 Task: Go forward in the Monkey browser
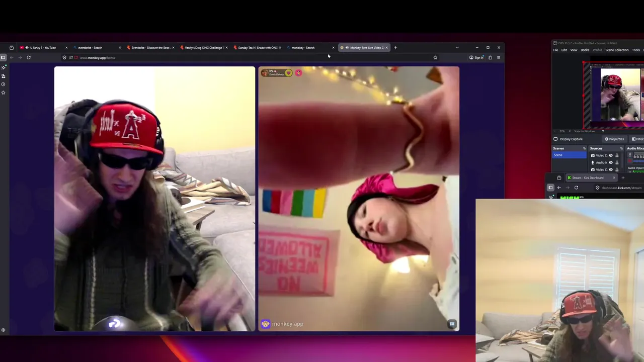pyautogui.click(x=20, y=57)
